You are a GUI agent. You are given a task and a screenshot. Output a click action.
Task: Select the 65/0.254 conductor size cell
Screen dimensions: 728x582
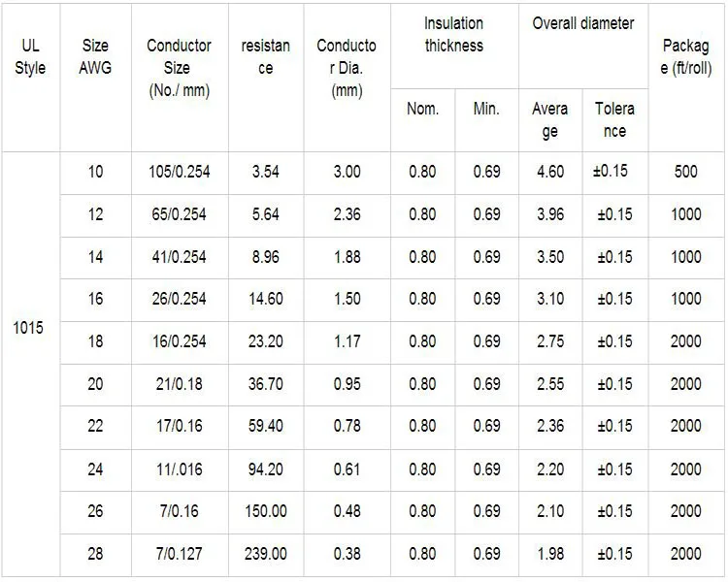coord(179,214)
